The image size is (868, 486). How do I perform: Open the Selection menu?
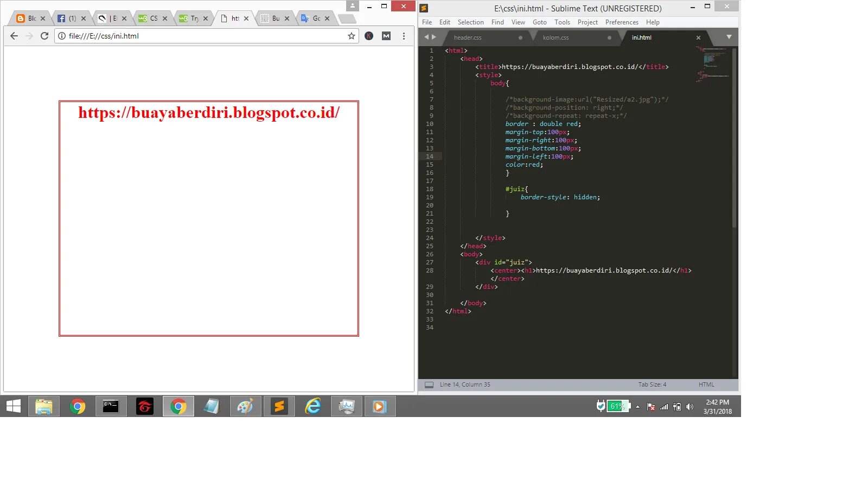point(470,22)
